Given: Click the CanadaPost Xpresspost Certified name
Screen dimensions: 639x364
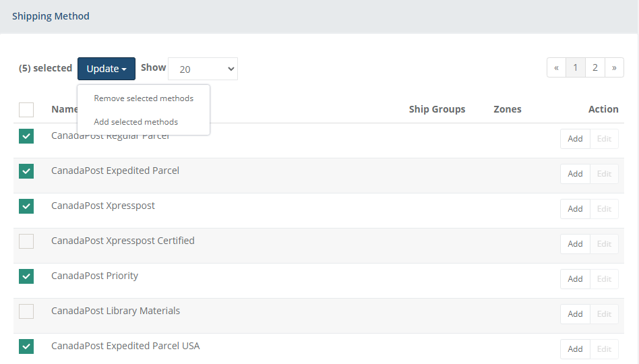Looking at the screenshot, I should (123, 241).
